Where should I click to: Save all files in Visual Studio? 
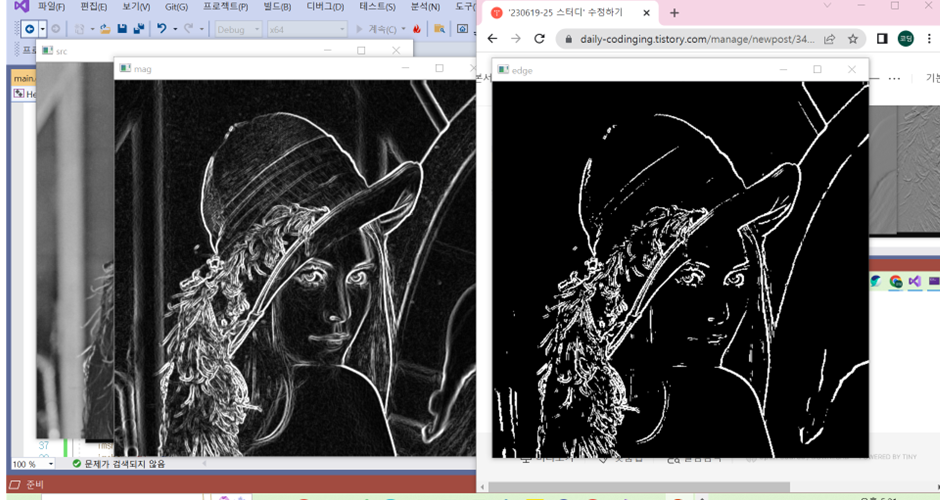coord(139,29)
